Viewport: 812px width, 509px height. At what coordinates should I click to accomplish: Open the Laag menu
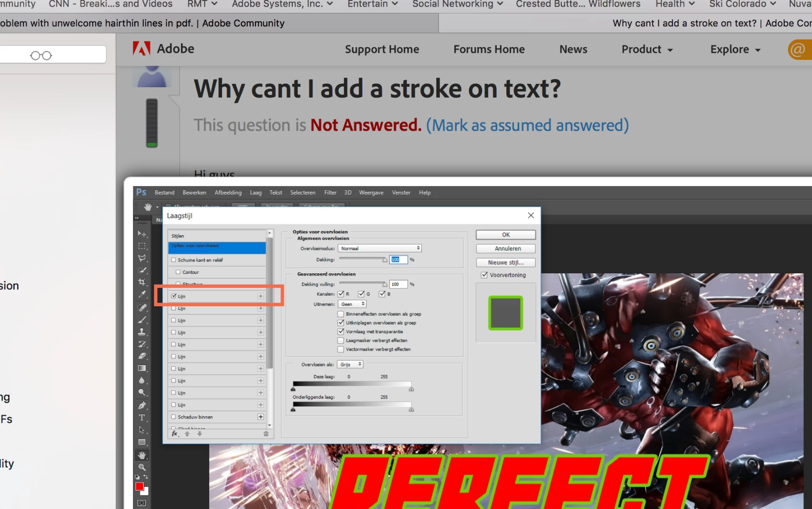(255, 192)
